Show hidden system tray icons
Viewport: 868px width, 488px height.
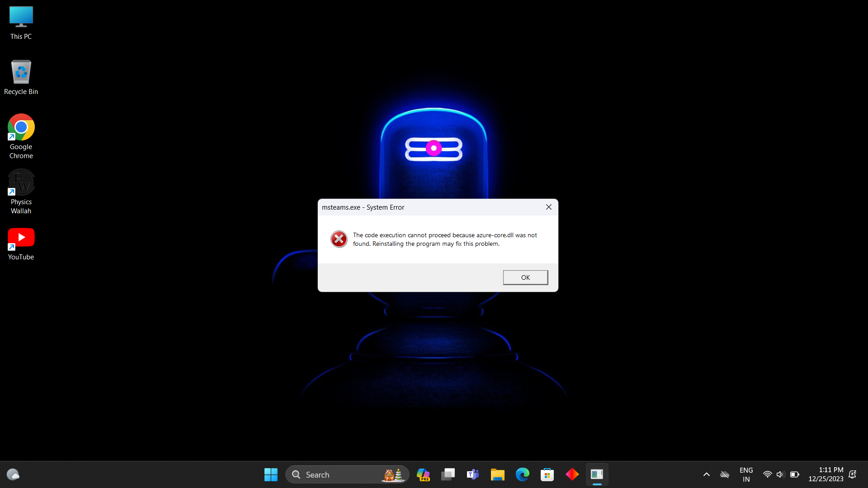coord(707,474)
